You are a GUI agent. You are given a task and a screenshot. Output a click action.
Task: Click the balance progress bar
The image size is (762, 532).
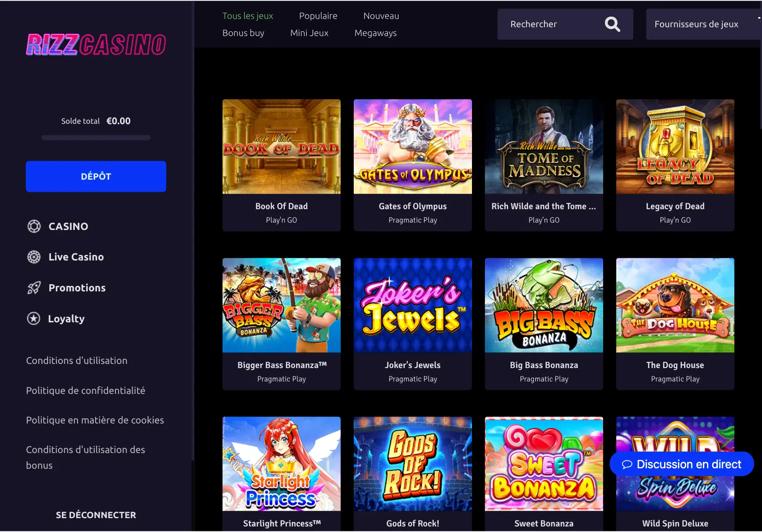point(96,138)
